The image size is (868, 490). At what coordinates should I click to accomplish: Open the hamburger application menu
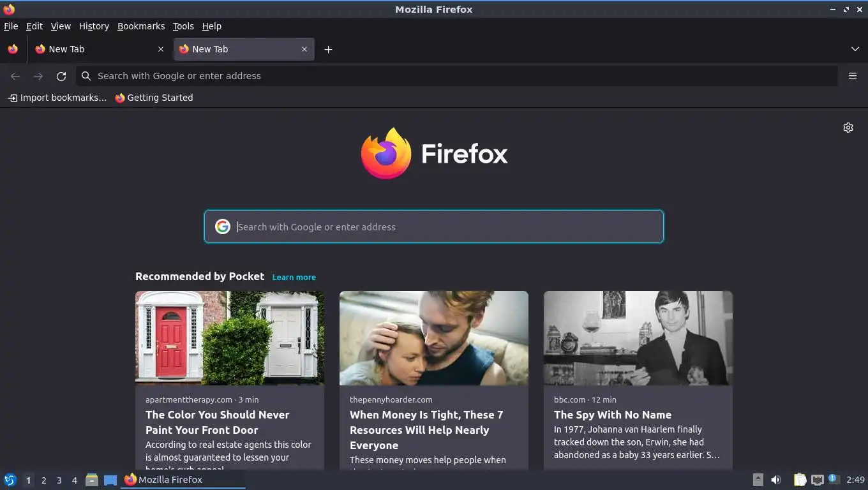click(852, 76)
